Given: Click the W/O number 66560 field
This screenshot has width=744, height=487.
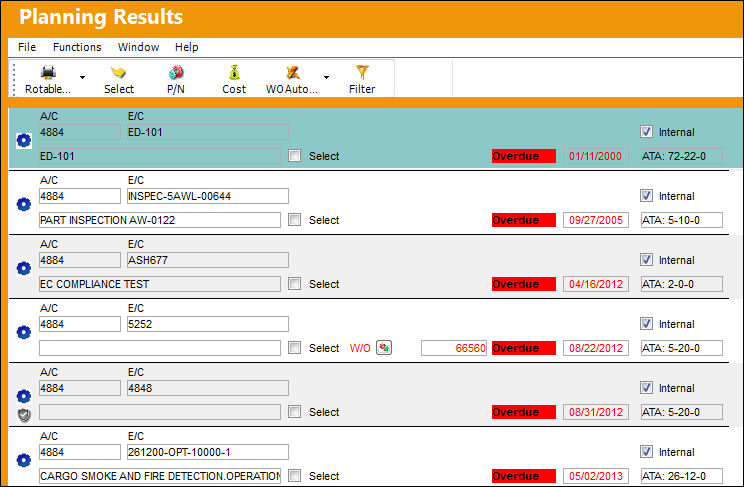Looking at the screenshot, I should [x=454, y=348].
